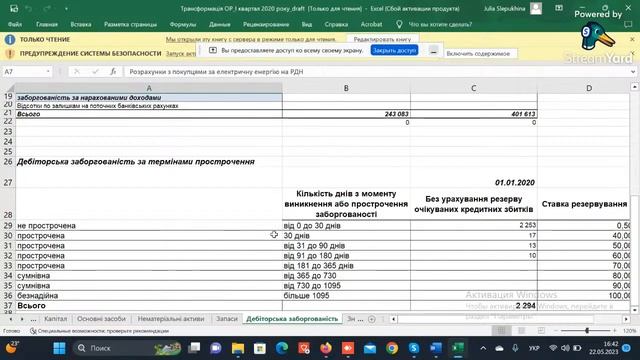Open the Данные ribbon tab
640x360 pixels.
click(220, 24)
